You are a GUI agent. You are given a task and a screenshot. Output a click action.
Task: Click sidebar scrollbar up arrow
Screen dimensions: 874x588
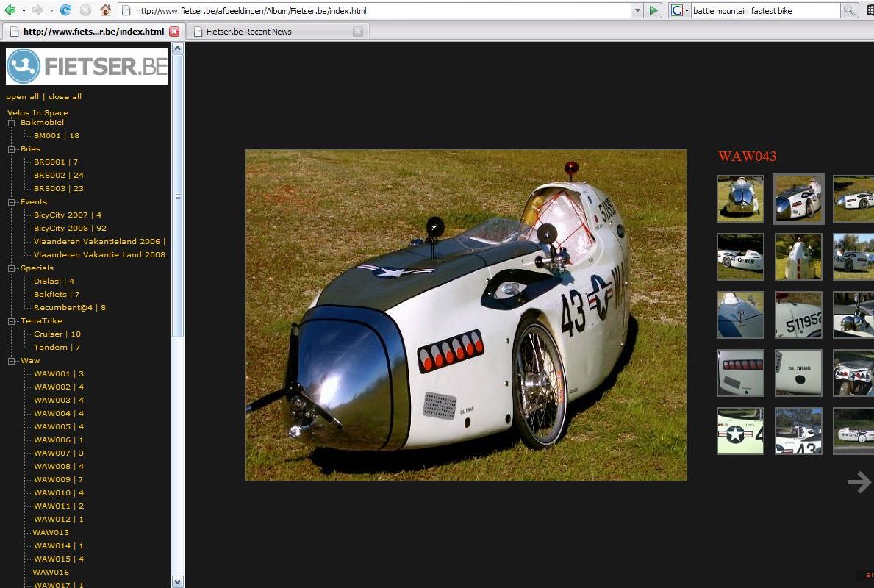[178, 48]
